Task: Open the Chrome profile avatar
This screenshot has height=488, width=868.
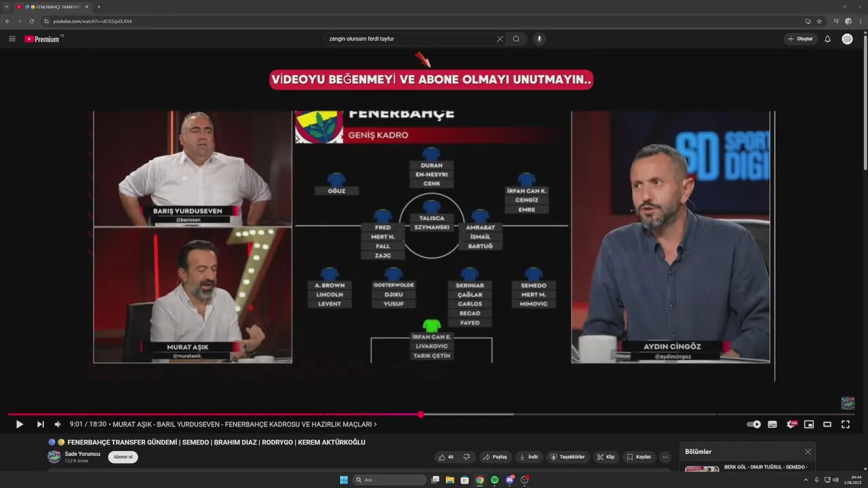Action: [x=848, y=21]
